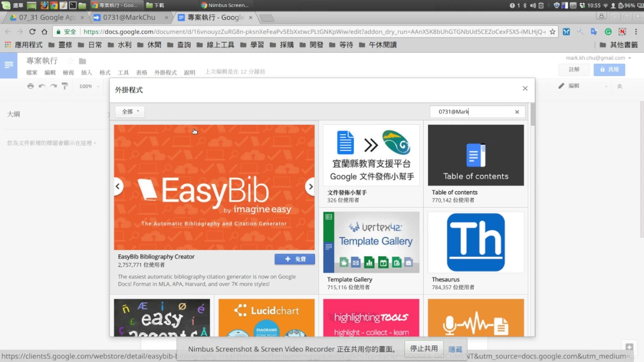Open the 線上工具 bookmark folder
Image resolution: width=644 pixels, height=362 pixels.
coord(215,45)
